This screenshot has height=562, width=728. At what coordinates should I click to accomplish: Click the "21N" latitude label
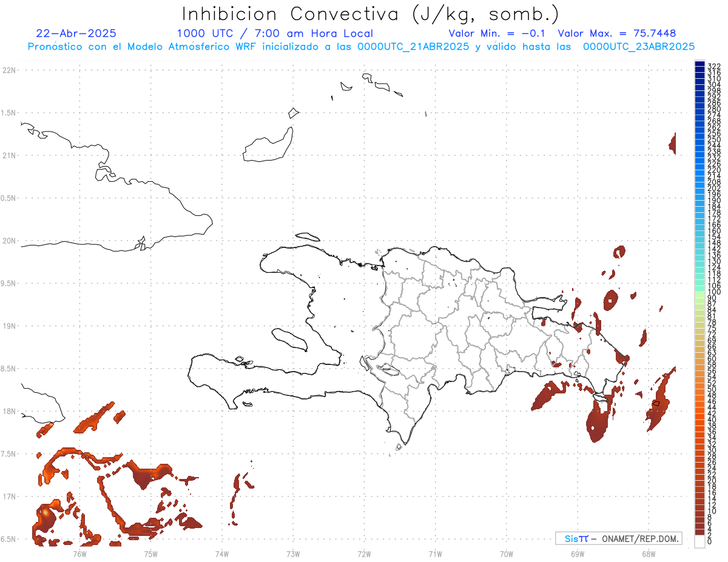[9, 156]
